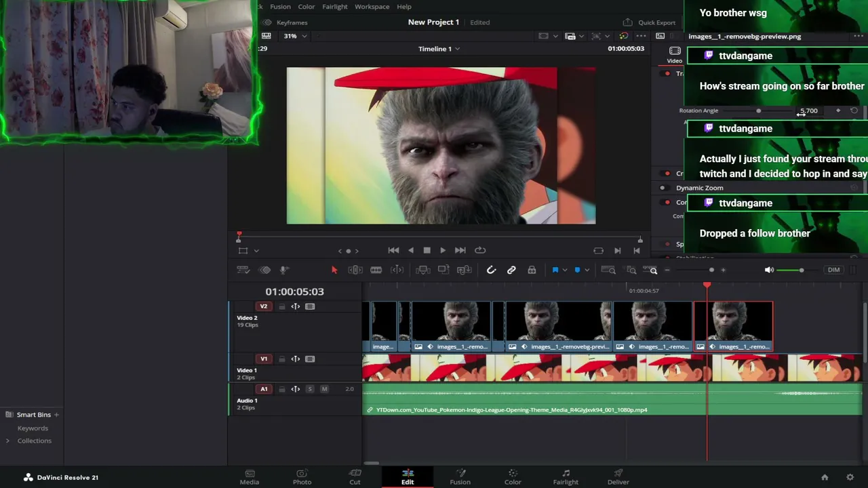The width and height of the screenshot is (868, 488).
Task: Add a blue Marker at playhead
Action: pos(577,270)
